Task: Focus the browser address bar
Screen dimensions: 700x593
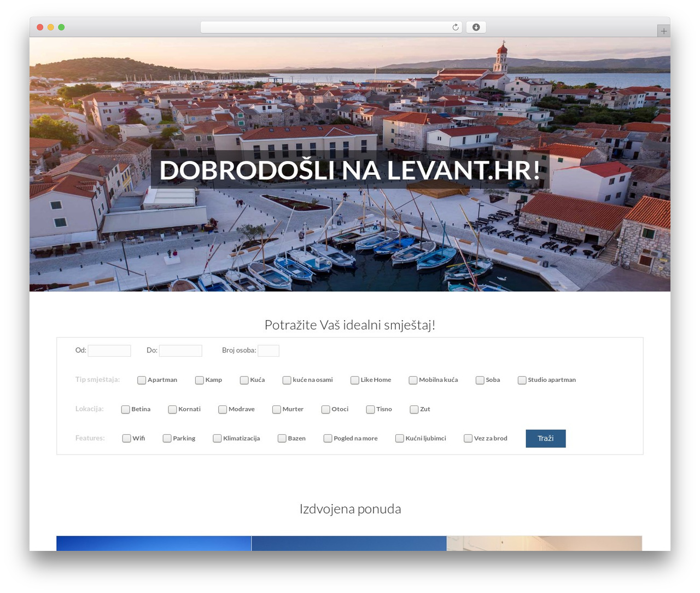Action: tap(331, 27)
